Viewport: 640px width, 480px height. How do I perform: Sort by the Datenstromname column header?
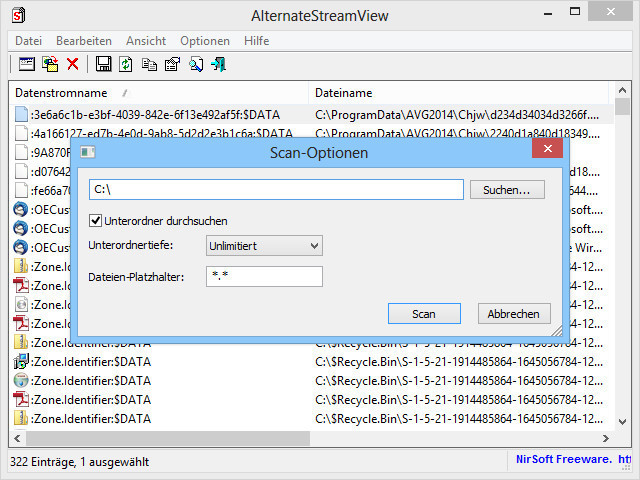click(158, 93)
